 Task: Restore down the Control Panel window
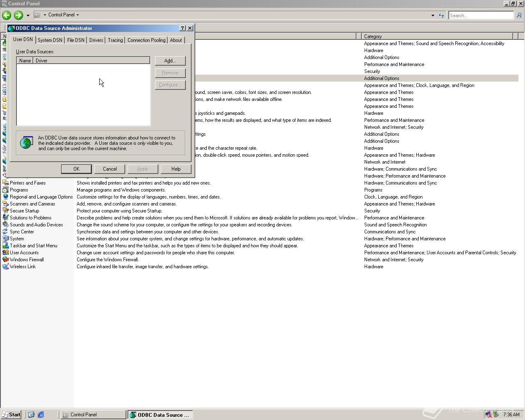(513, 4)
